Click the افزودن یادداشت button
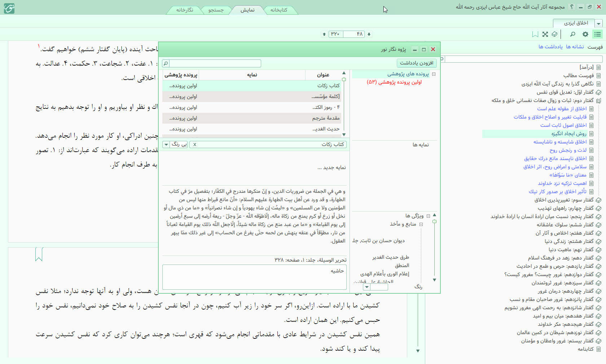The height and width of the screenshot is (364, 606). tap(416, 63)
